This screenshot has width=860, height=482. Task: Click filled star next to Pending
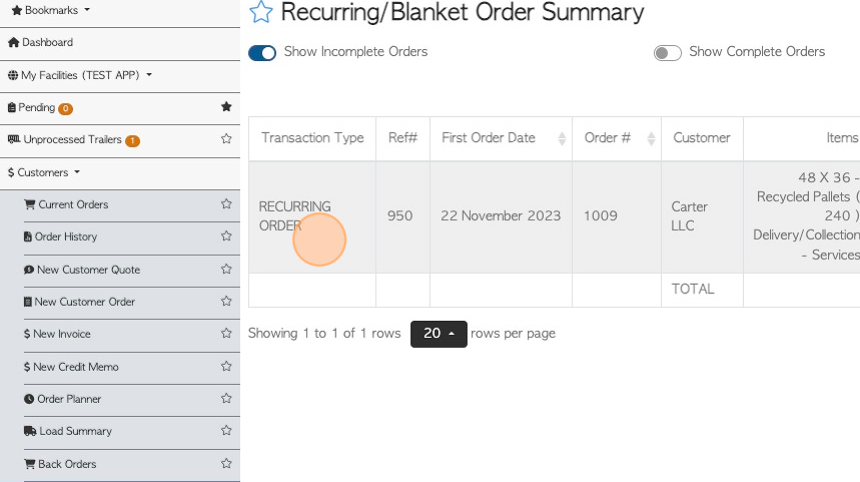click(x=226, y=107)
